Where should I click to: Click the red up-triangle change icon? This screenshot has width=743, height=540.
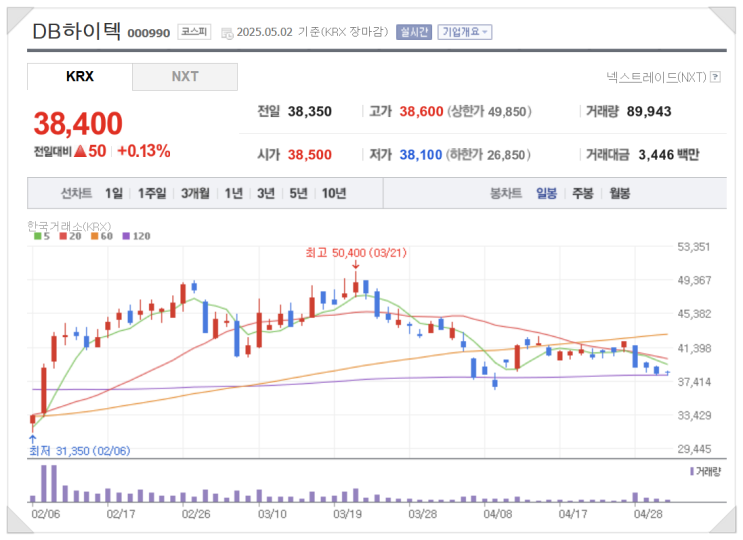pos(80,151)
